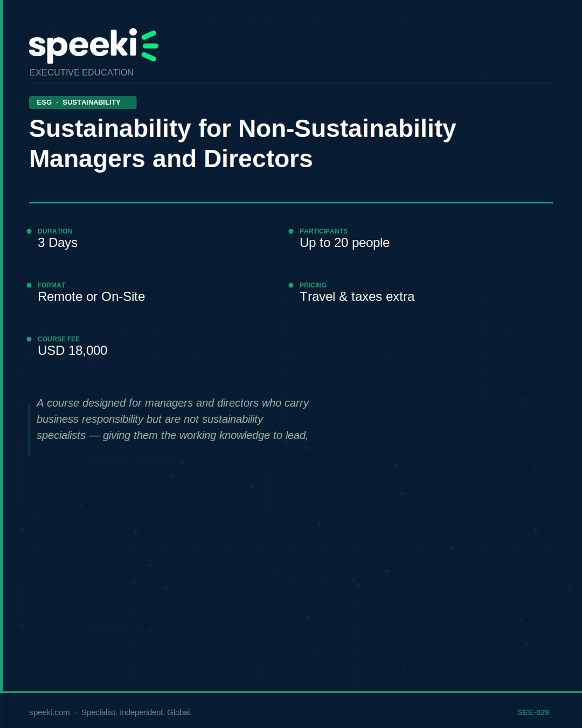Open the EXECUTIVE EDUCATION section header
Screen dimensions: 582x728
(x=81, y=72)
